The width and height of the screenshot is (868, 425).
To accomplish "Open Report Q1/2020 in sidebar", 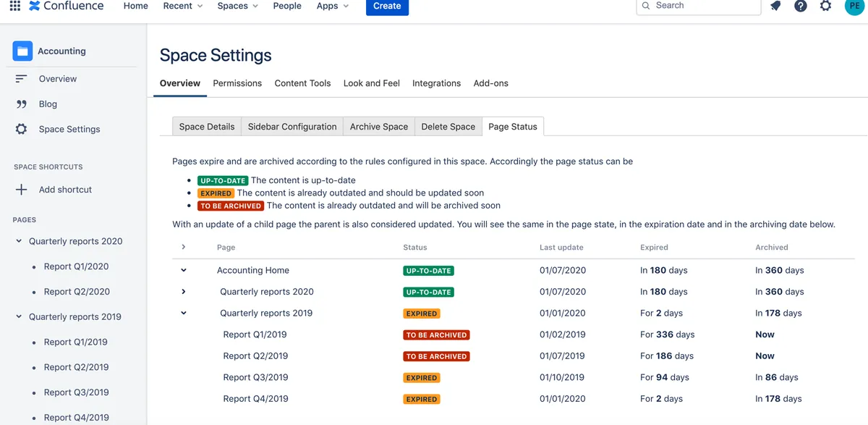I will tap(76, 266).
